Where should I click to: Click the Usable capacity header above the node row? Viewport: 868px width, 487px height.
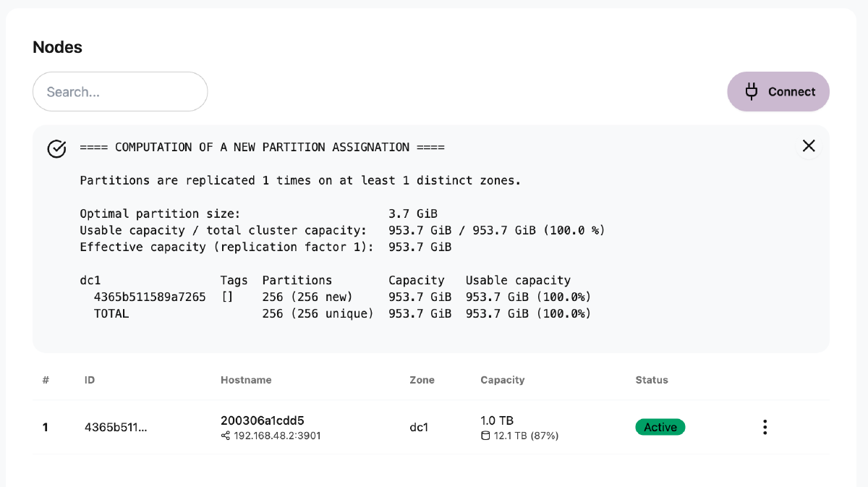coord(518,281)
